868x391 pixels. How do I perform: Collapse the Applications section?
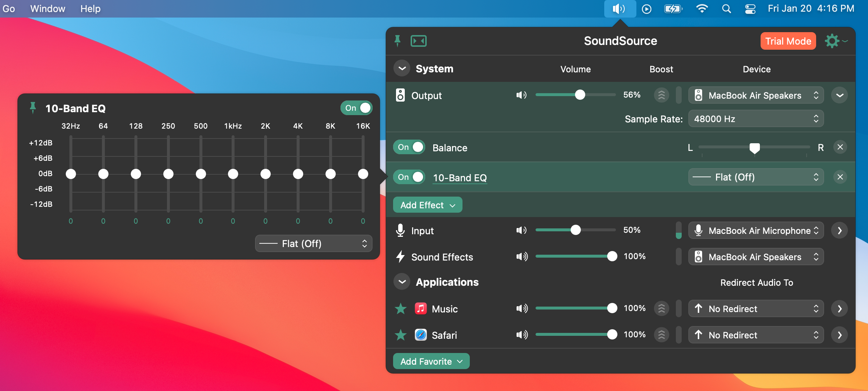pos(402,282)
